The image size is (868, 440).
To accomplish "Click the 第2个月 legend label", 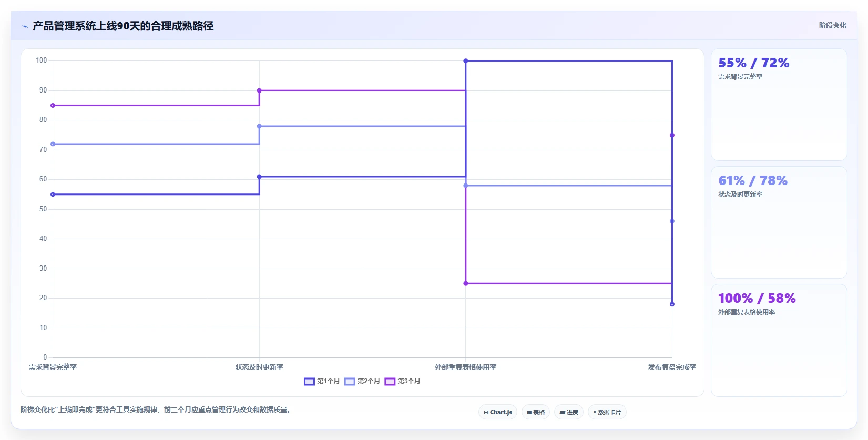I will [x=369, y=381].
